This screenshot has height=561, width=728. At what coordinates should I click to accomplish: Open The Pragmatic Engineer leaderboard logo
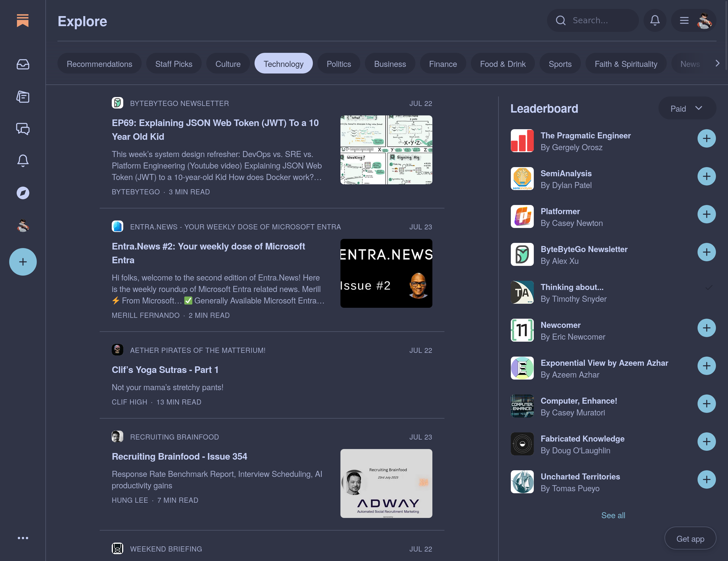pyautogui.click(x=522, y=141)
